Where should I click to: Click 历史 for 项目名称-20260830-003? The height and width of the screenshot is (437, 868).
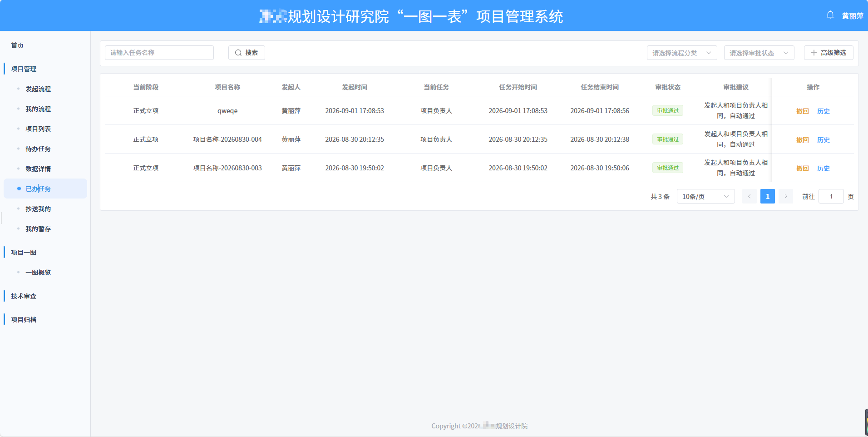coord(824,169)
